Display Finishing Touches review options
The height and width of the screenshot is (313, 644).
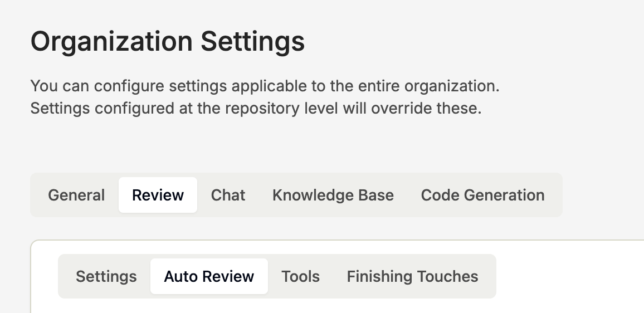coord(412,277)
